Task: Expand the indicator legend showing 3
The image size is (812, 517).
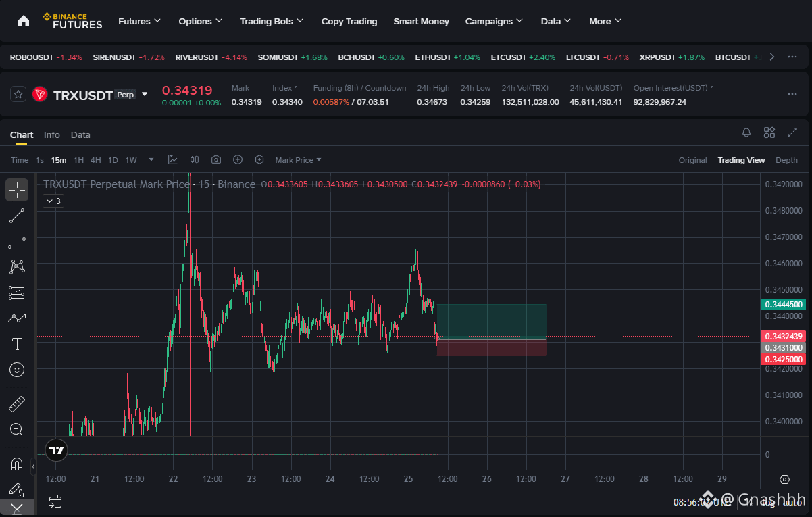Action: tap(53, 201)
